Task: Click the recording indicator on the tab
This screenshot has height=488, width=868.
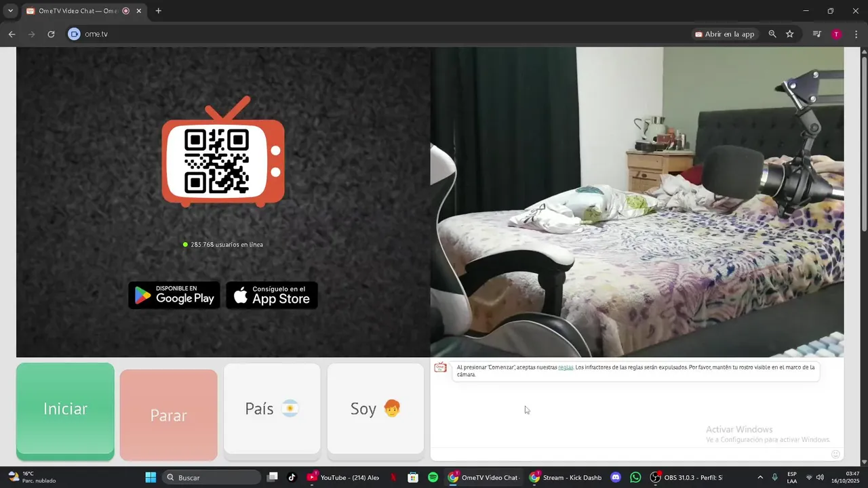Action: pyautogui.click(x=125, y=11)
